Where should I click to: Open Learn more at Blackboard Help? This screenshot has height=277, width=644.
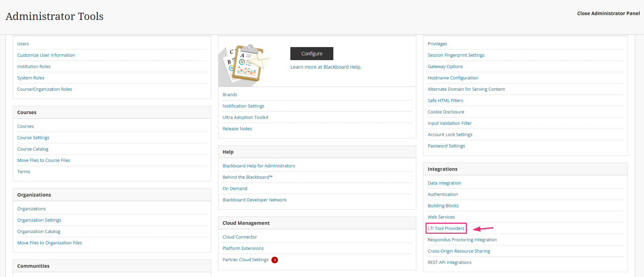coord(326,67)
